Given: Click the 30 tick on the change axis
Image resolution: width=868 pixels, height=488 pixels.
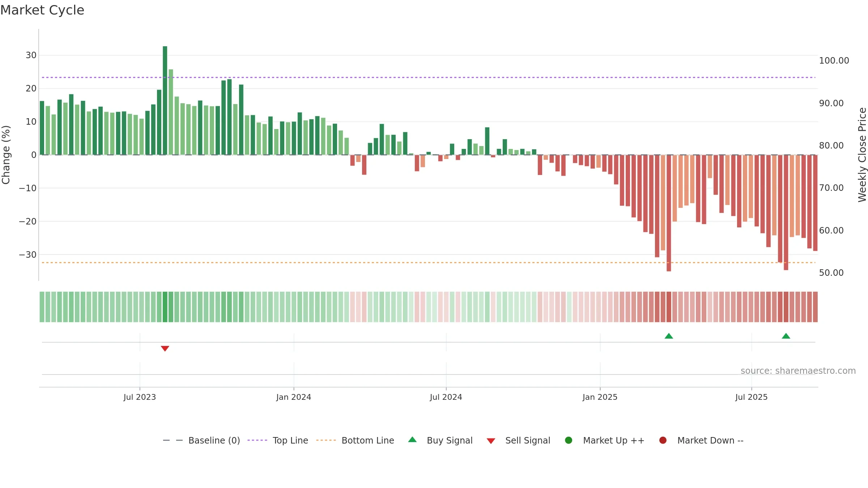Looking at the screenshot, I should 31,55.
